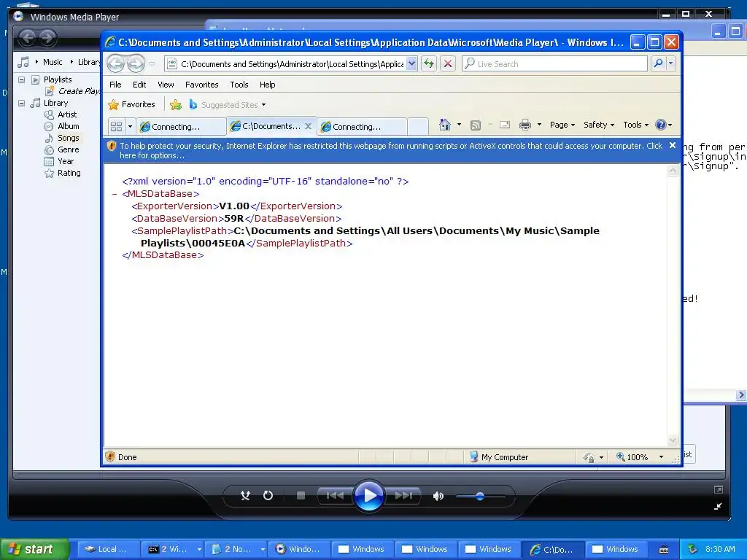
Task: Select the C:\Documents tab
Action: (x=267, y=126)
